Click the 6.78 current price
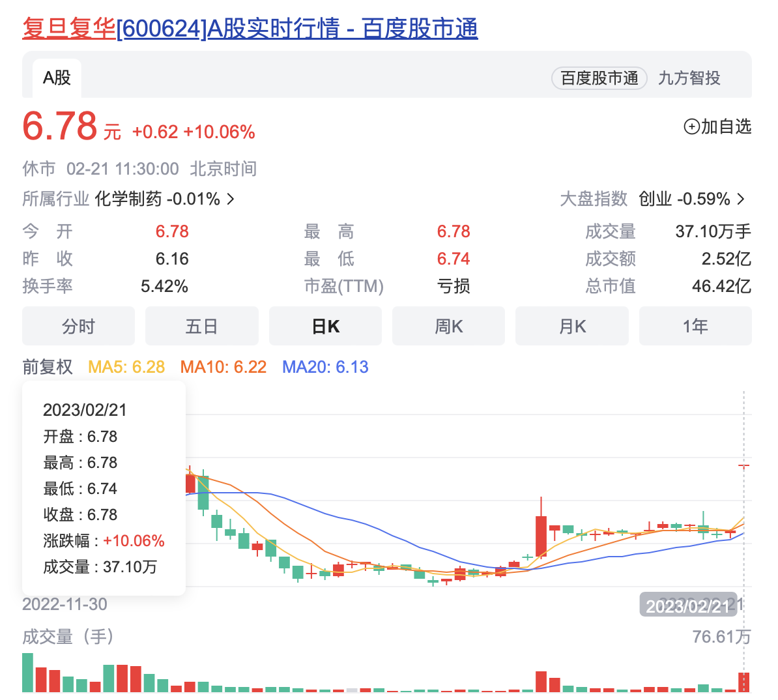The width and height of the screenshot is (778, 700). point(59,126)
